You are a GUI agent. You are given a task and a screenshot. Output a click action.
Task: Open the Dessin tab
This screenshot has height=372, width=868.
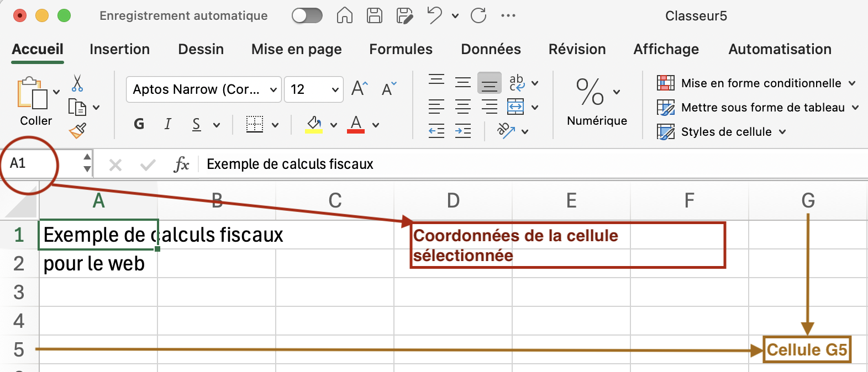[x=201, y=49]
